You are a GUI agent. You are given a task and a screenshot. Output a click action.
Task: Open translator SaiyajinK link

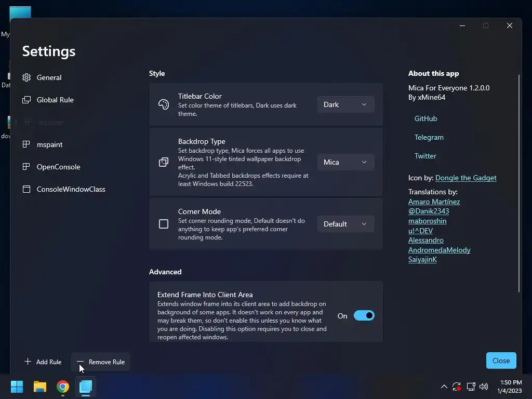pos(422,260)
